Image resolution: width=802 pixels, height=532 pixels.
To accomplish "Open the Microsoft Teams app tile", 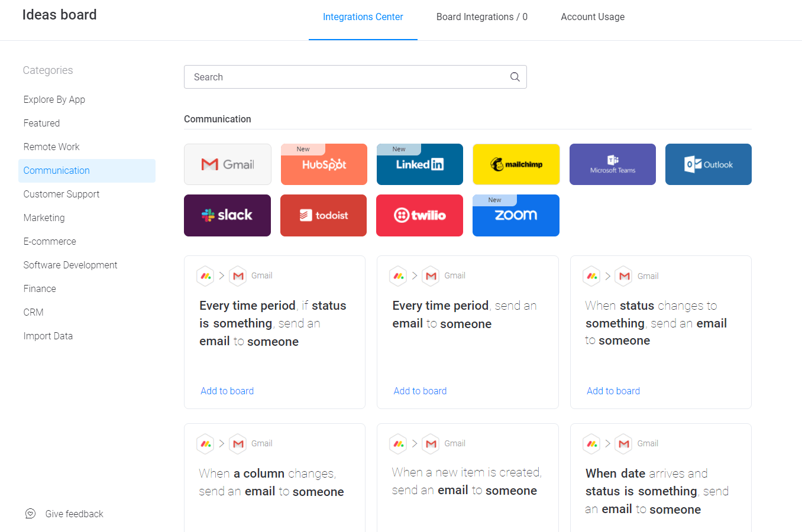I will (613, 164).
